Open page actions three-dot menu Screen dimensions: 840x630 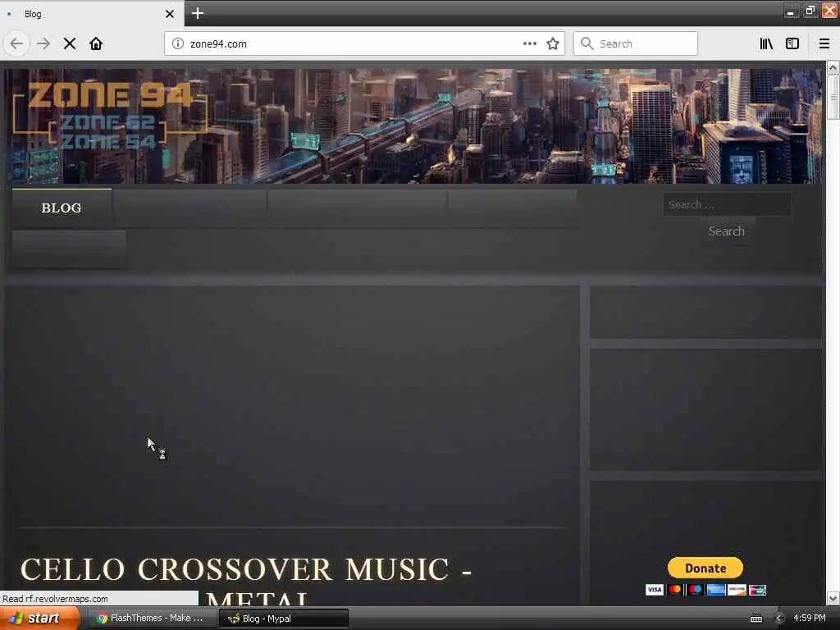pyautogui.click(x=530, y=43)
